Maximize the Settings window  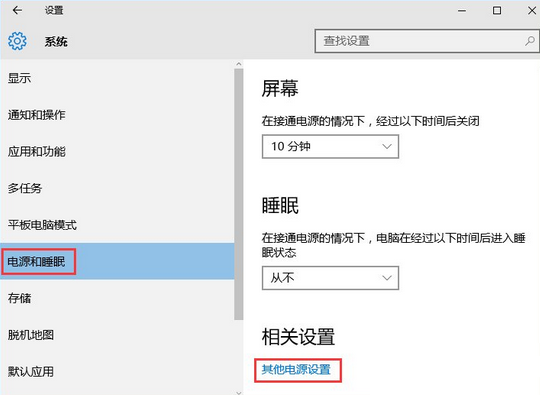(x=497, y=11)
